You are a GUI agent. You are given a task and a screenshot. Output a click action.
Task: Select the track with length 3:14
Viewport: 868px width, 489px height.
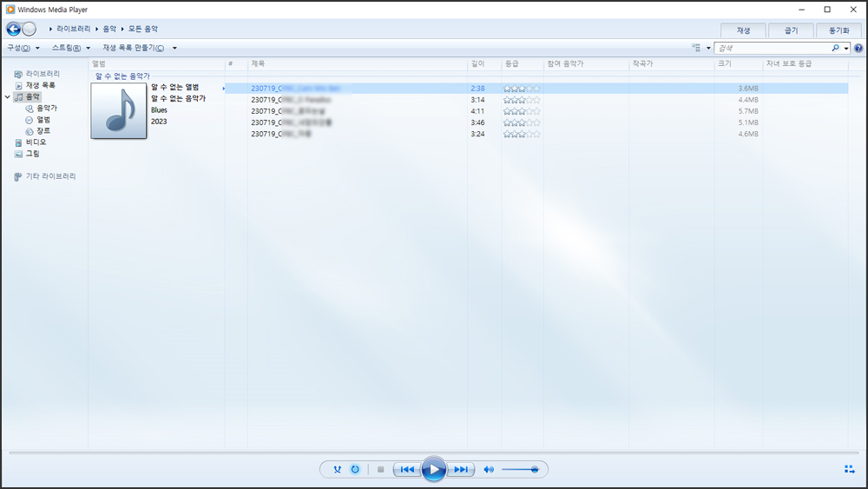(x=536, y=100)
